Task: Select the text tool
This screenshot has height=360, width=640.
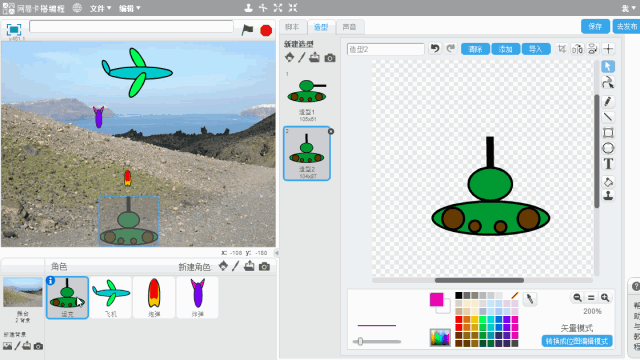Action: (x=608, y=164)
